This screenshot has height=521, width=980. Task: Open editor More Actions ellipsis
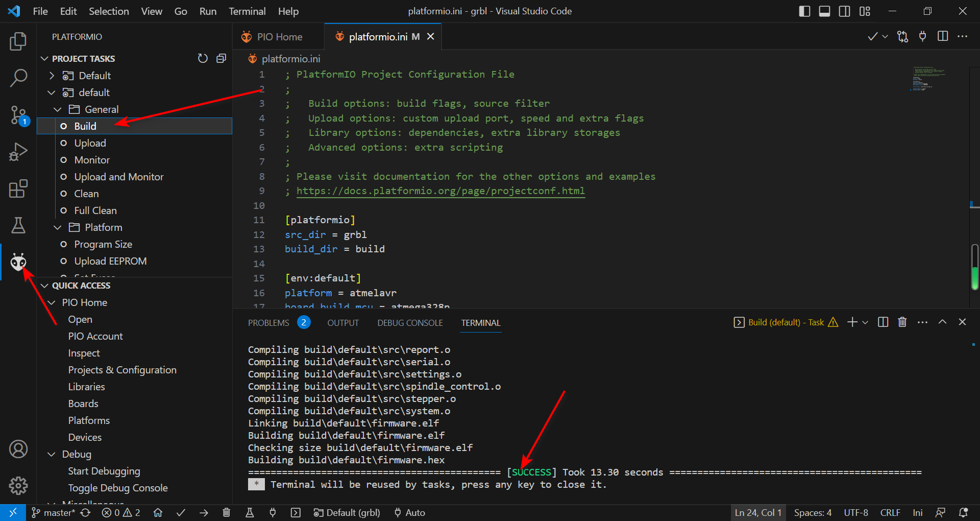963,36
